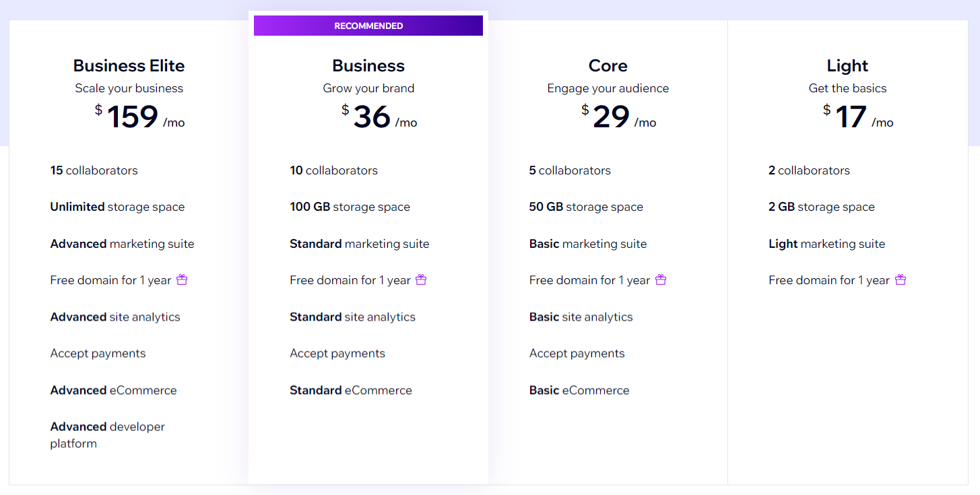Click the gift icon in Light plan
The height and width of the screenshot is (495, 980).
coord(901,279)
